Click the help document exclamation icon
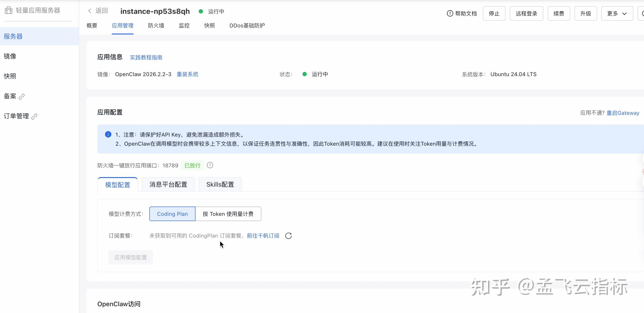 pos(450,14)
